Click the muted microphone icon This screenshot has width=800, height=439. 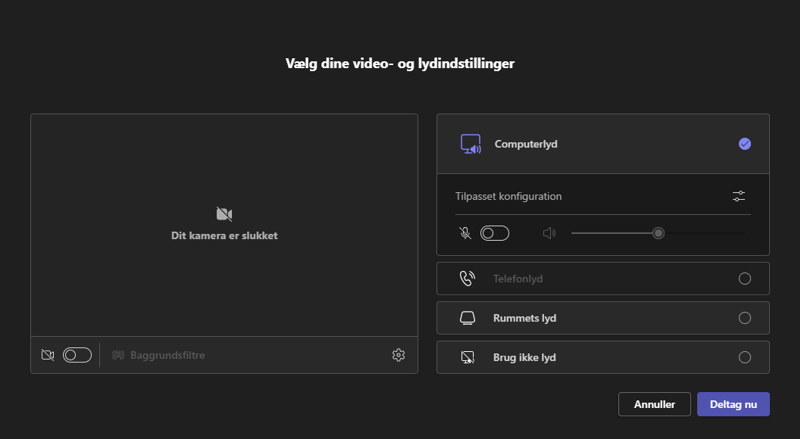465,233
